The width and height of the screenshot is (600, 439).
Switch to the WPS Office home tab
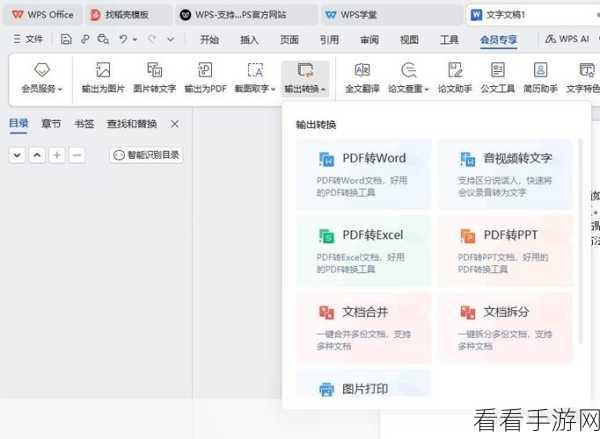pyautogui.click(x=42, y=15)
